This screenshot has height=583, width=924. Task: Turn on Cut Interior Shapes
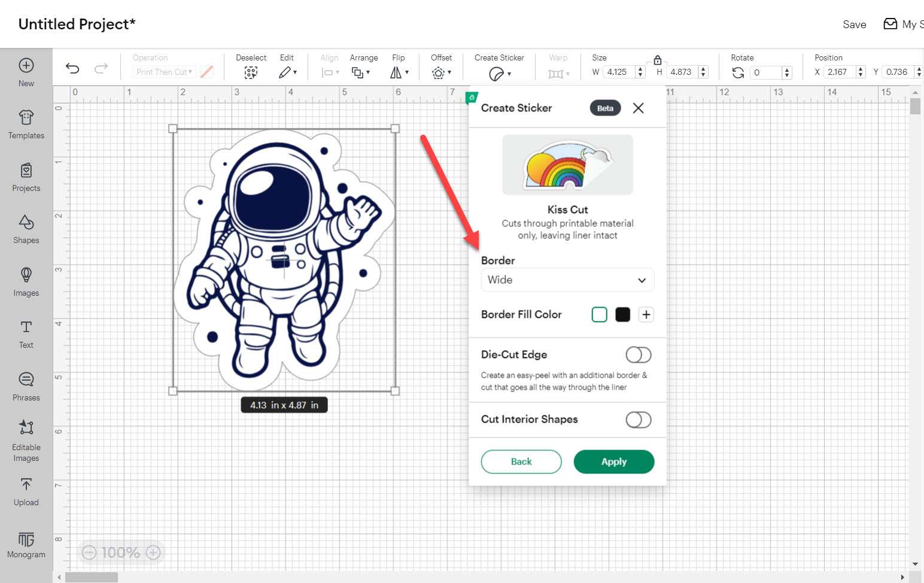click(638, 420)
